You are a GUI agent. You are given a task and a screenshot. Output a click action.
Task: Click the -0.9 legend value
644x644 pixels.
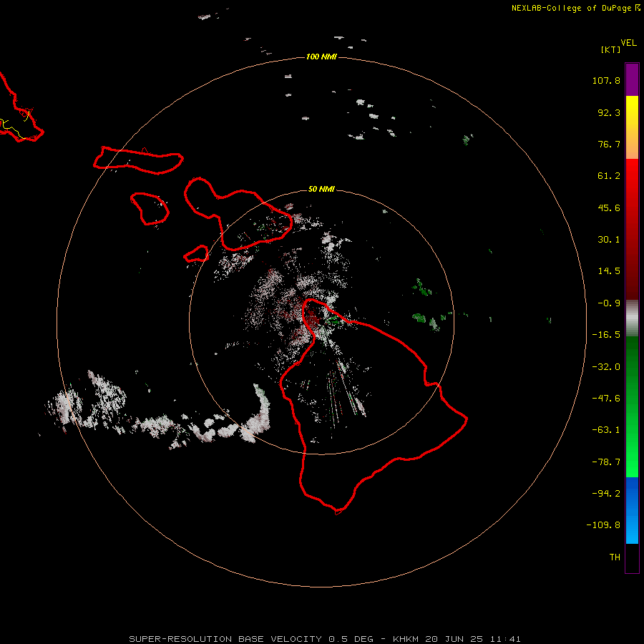pyautogui.click(x=609, y=303)
